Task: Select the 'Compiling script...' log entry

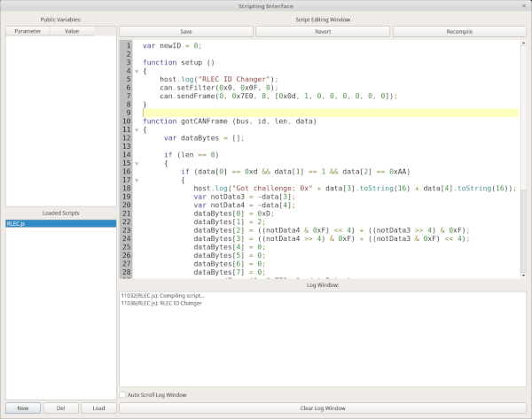Action: point(163,295)
